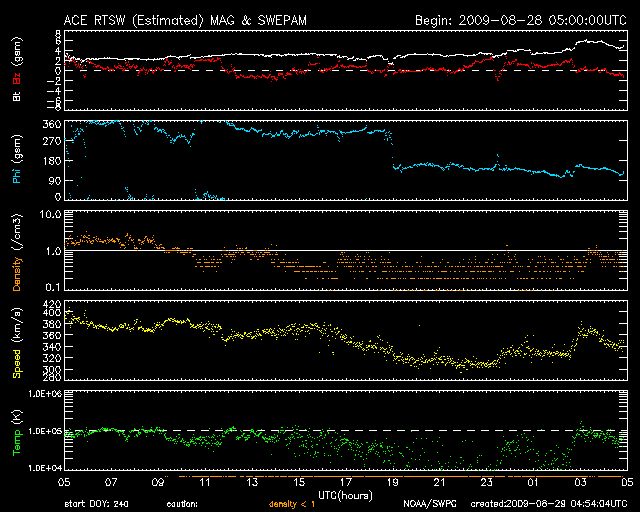Screen dimensions: 640x512
Task: Click the "15" hour label on the time axis
Action: (x=299, y=482)
